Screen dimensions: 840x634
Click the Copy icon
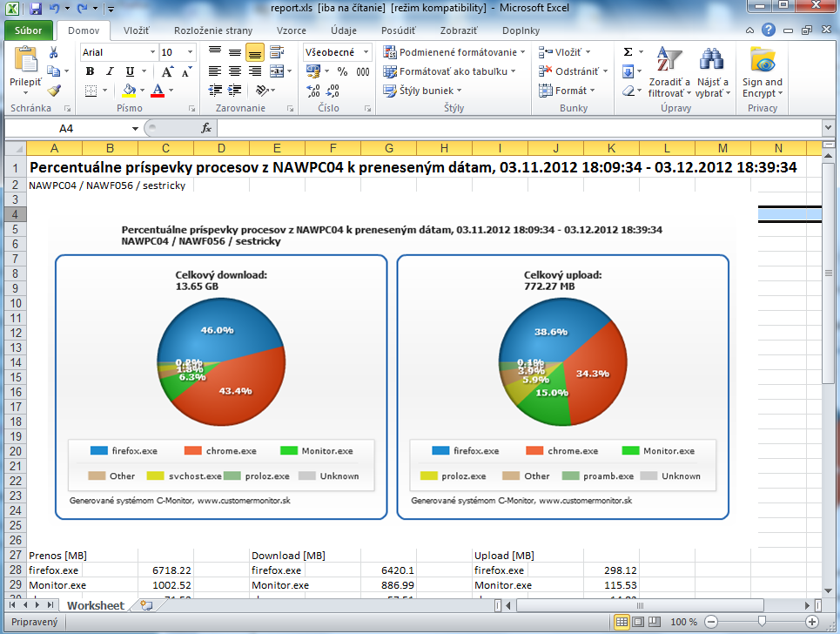point(54,71)
